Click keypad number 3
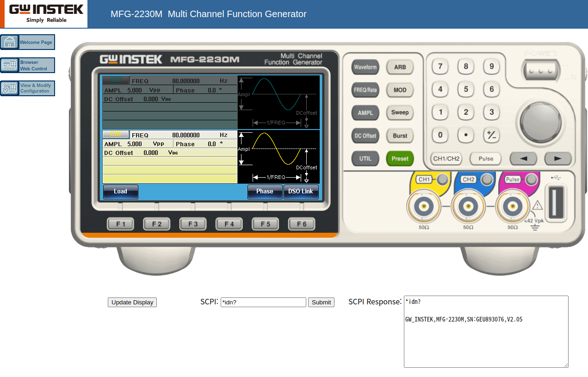Screen dimensions: 588x377 (x=491, y=112)
